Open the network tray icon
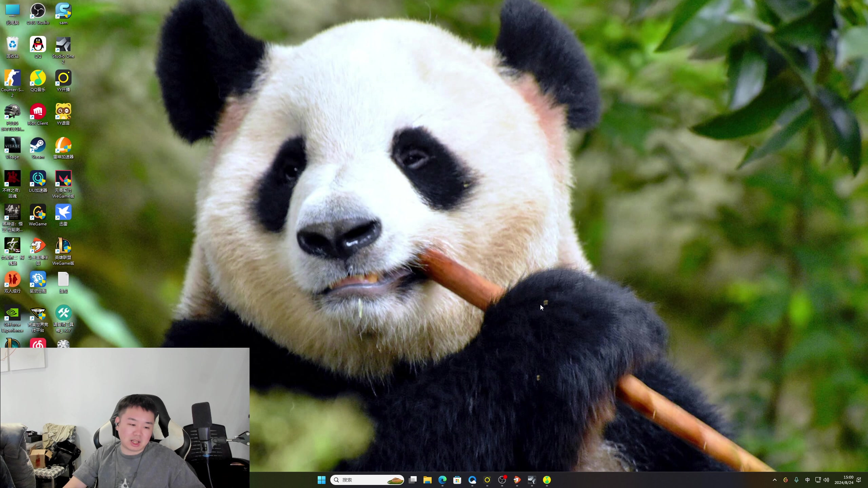 click(x=818, y=480)
